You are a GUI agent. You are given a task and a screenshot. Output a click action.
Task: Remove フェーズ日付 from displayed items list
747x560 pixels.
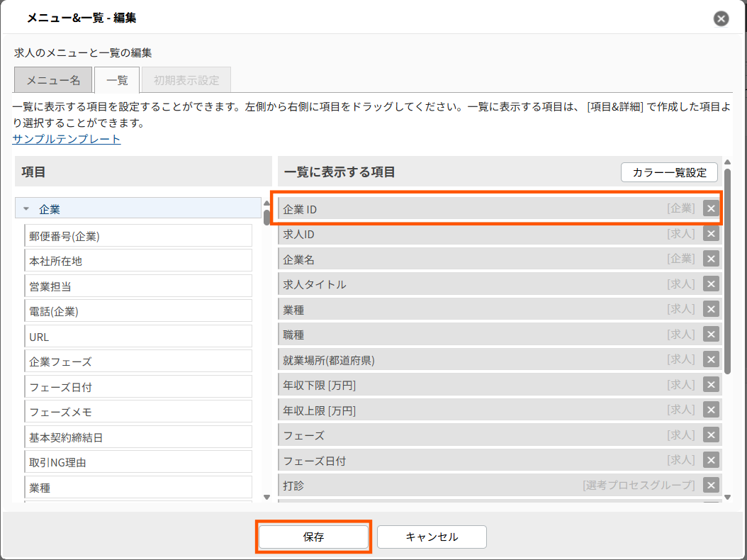click(x=711, y=460)
